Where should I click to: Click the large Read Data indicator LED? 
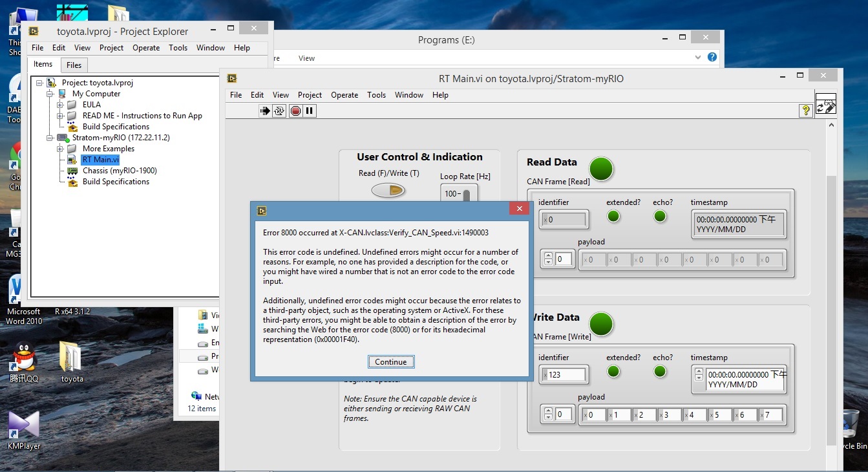601,169
